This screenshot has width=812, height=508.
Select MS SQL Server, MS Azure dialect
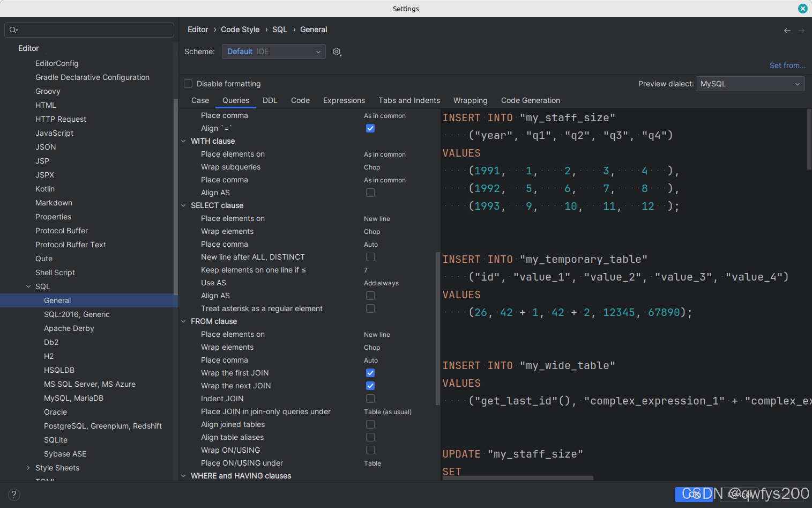90,384
